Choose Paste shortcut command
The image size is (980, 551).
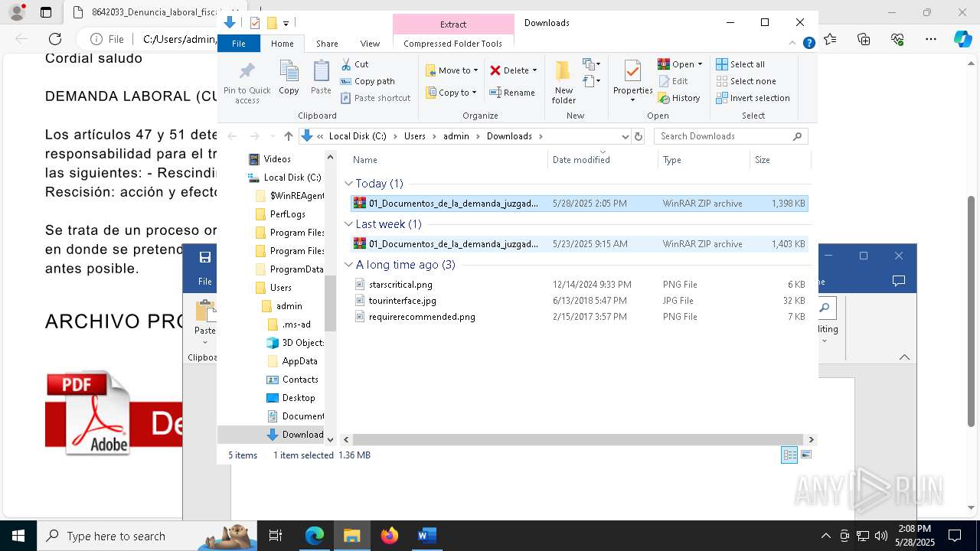(x=375, y=98)
